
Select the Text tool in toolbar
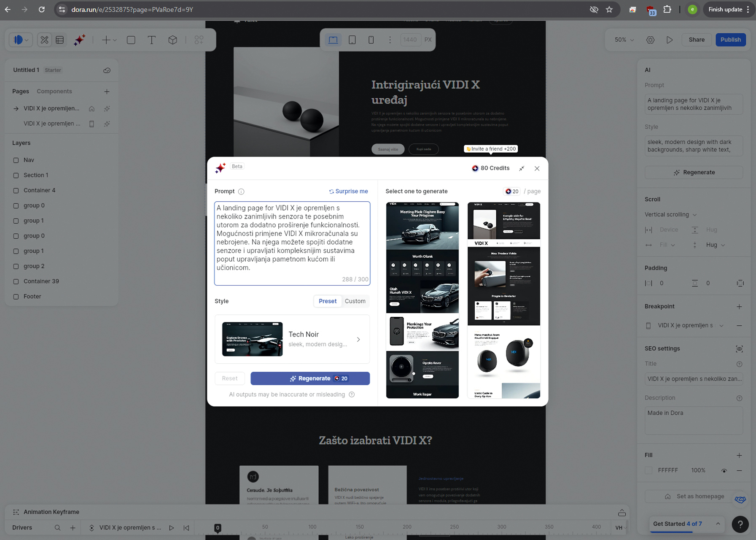pyautogui.click(x=151, y=40)
